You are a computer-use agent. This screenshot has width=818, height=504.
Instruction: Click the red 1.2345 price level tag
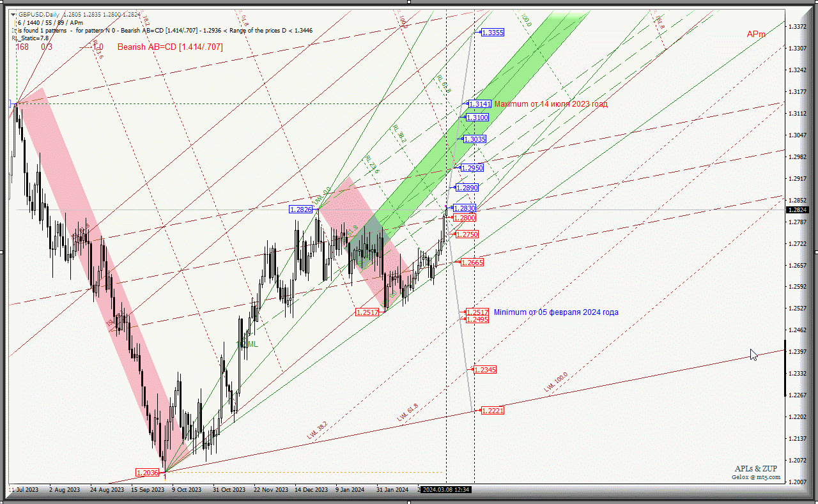[485, 370]
